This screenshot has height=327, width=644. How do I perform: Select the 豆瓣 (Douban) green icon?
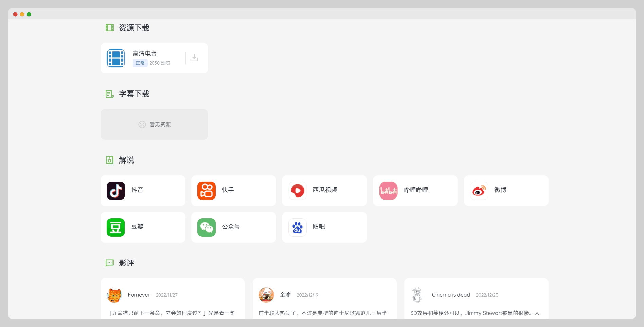point(116,227)
